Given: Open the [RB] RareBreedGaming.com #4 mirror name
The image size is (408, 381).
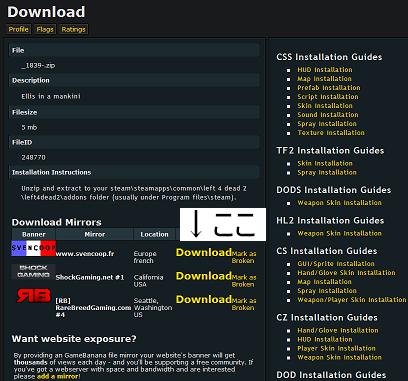Looking at the screenshot, I should 93,308.
